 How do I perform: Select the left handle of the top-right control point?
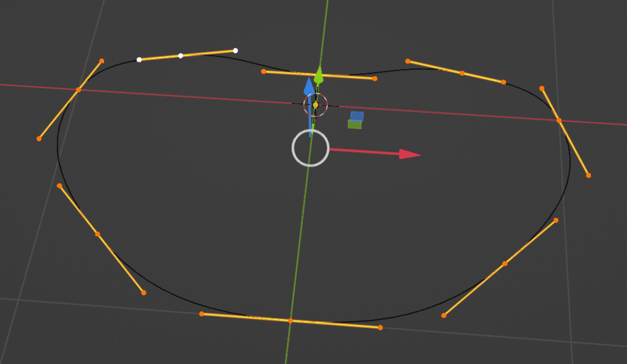(407, 62)
